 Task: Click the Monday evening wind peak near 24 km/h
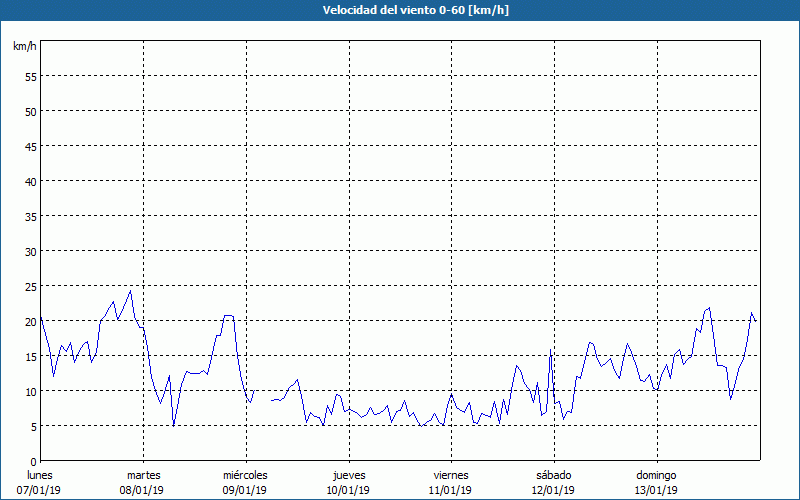click(x=131, y=291)
